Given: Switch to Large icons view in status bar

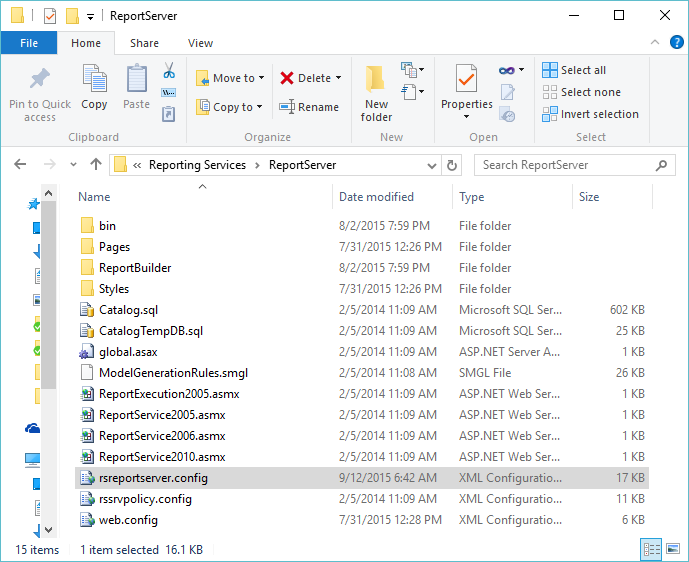Looking at the screenshot, I should (673, 549).
